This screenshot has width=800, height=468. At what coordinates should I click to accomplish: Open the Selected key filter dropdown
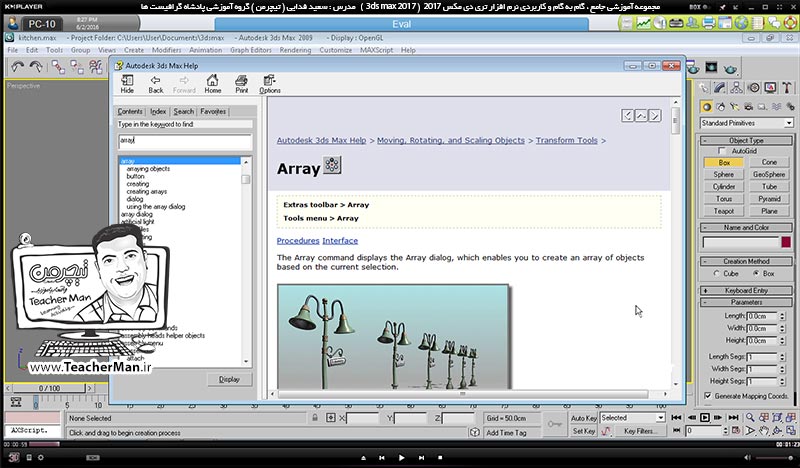(x=633, y=417)
